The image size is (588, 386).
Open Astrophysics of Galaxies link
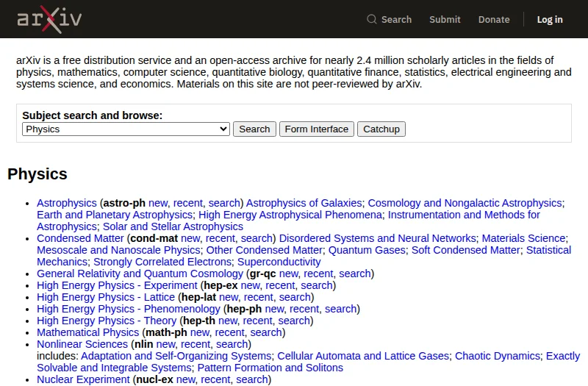point(304,203)
